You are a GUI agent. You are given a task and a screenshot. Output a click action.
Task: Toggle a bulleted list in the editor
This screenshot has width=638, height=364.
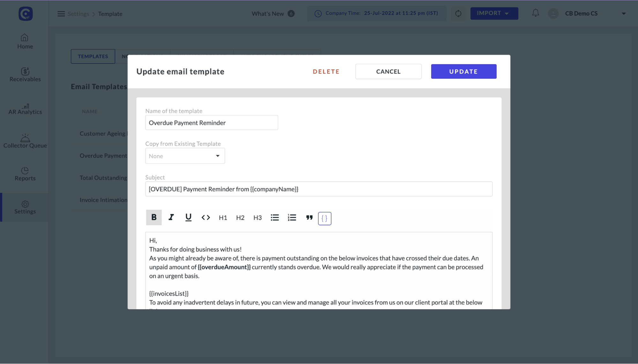pyautogui.click(x=274, y=217)
